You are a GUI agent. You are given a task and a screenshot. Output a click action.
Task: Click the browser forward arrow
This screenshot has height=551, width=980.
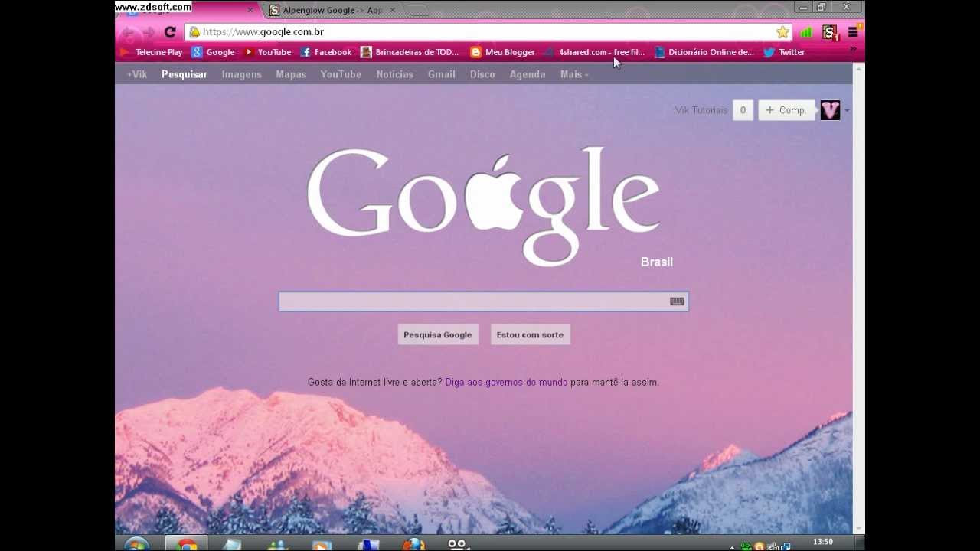tap(149, 32)
